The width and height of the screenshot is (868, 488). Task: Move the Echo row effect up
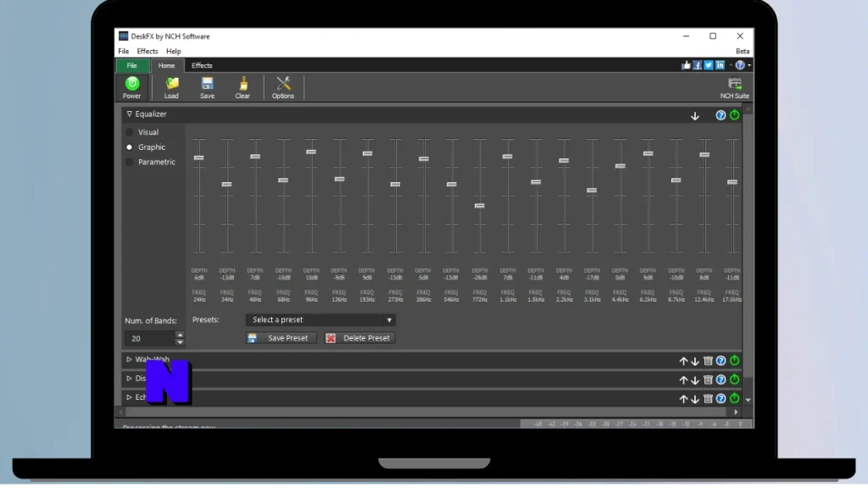(x=684, y=399)
